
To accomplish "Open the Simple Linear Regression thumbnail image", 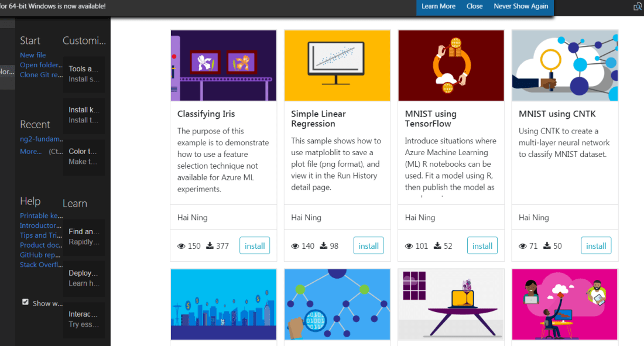I will point(337,66).
